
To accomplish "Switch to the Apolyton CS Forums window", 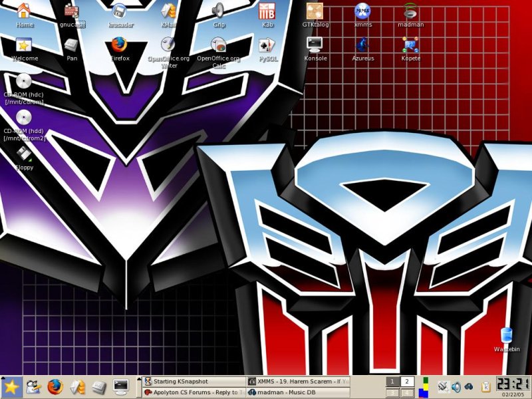I will 193,392.
